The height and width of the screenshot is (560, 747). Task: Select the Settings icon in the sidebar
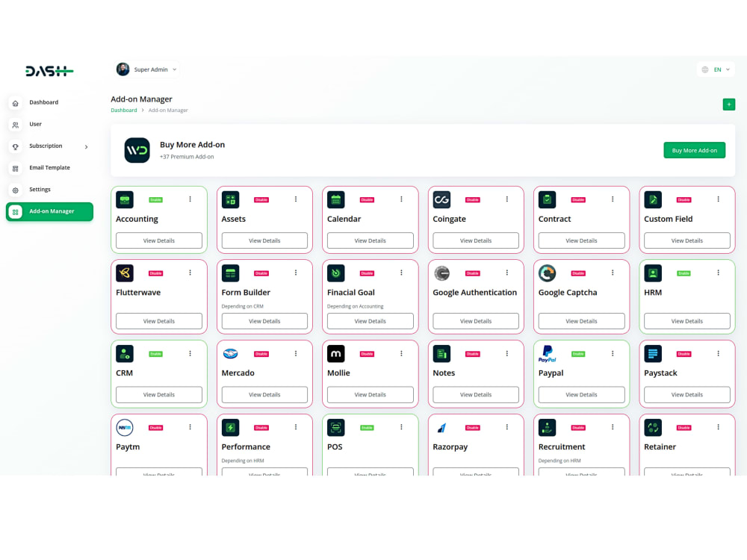coord(15,189)
